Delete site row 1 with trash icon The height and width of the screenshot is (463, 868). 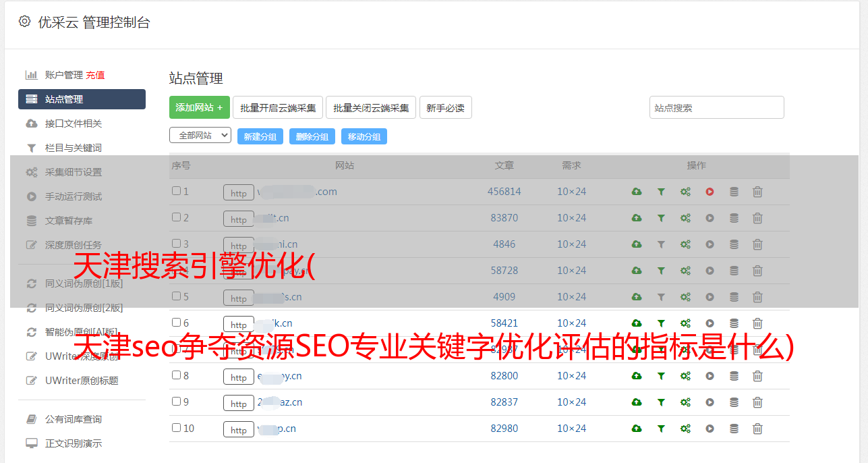tap(757, 192)
